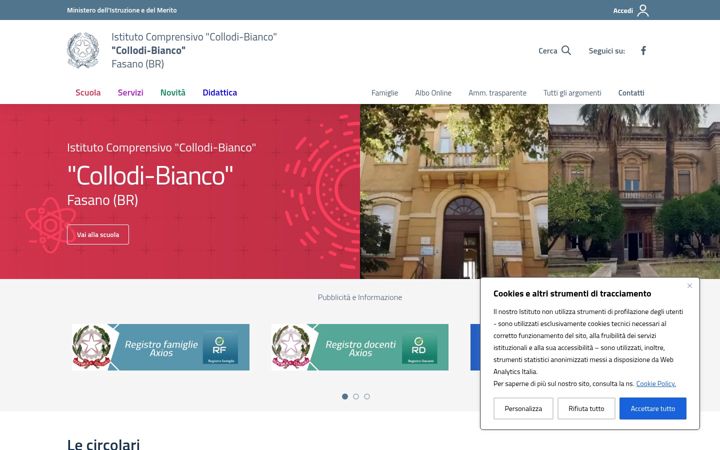The image size is (720, 450).
Task: Click the Le circolari heading
Action: pyautogui.click(x=103, y=444)
